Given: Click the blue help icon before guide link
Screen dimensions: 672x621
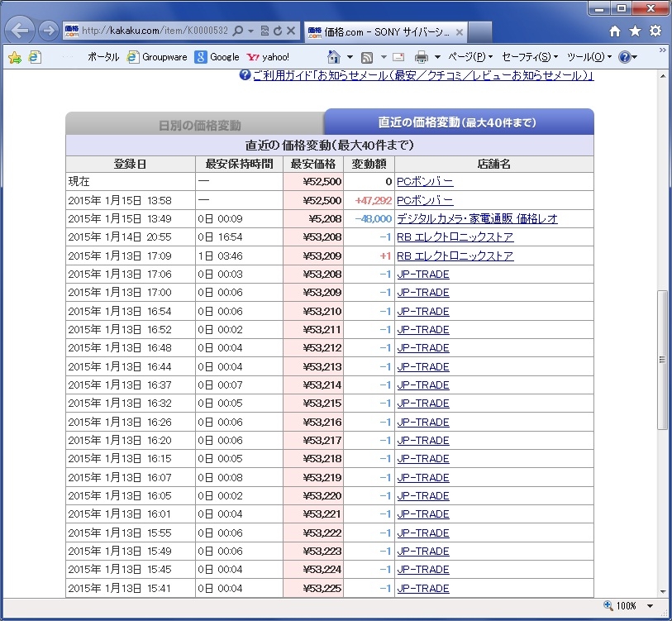Looking at the screenshot, I should (245, 75).
